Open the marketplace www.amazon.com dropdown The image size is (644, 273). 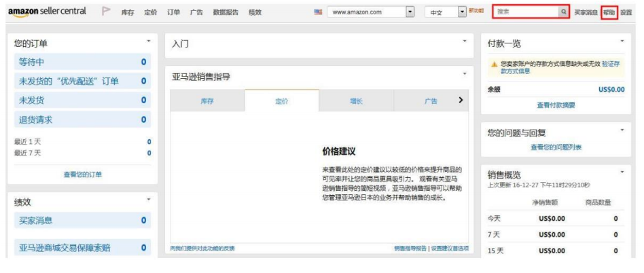[410, 12]
